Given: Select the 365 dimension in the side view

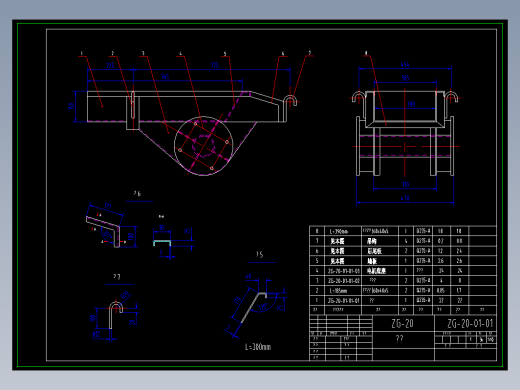Looking at the screenshot, I should (x=165, y=77).
